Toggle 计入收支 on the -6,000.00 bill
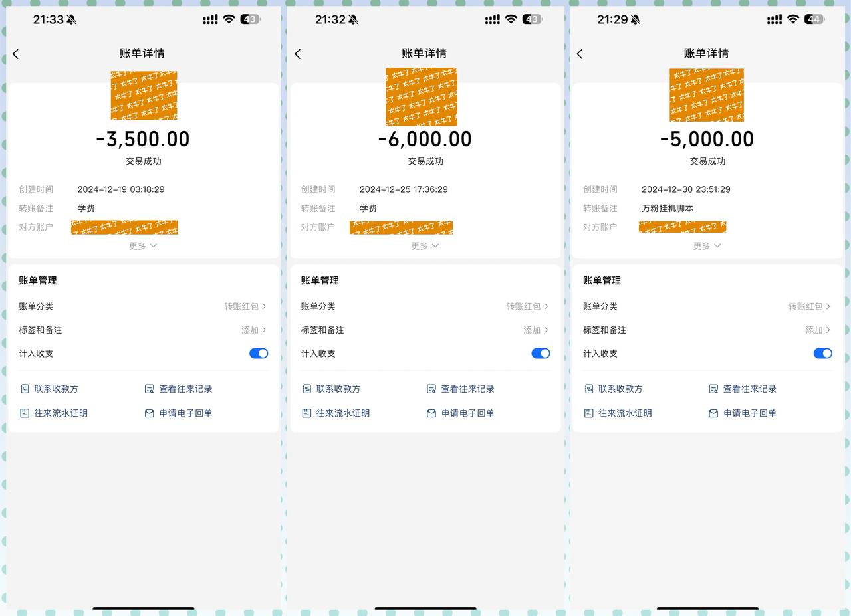 coord(541,353)
